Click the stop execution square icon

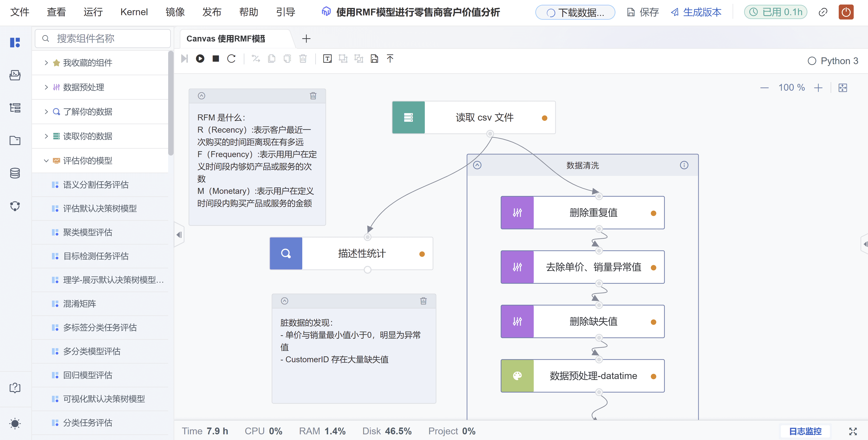(216, 58)
